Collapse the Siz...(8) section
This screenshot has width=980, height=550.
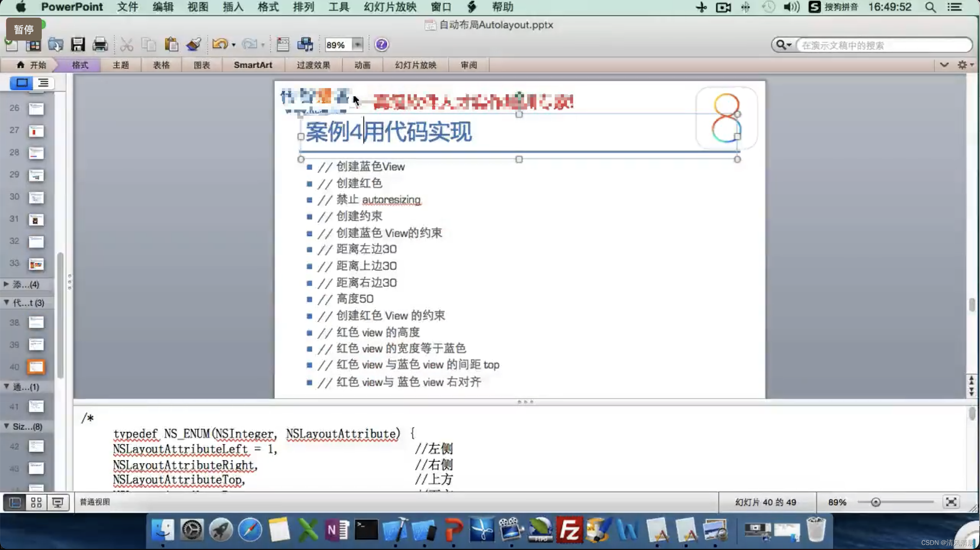coord(7,426)
